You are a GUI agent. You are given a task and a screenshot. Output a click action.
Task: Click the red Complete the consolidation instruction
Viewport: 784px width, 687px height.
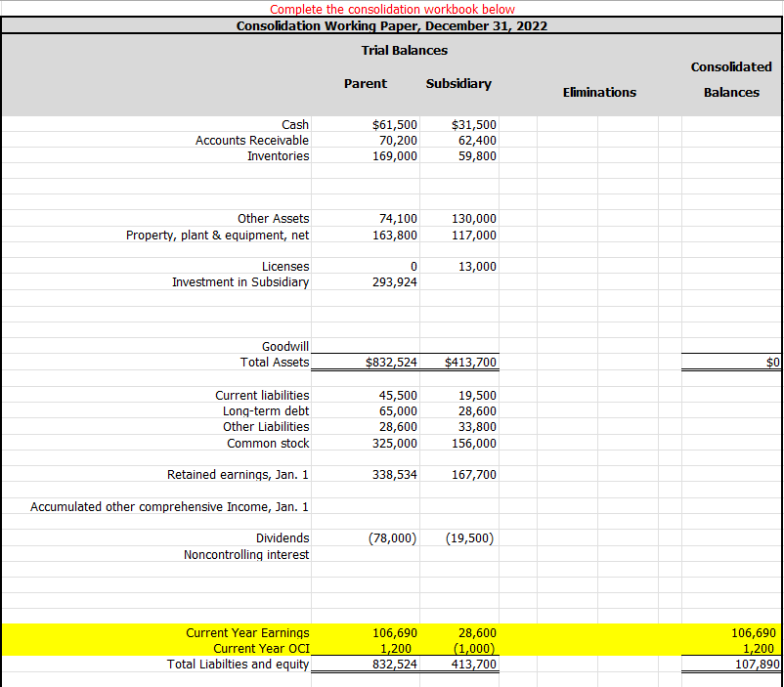(392, 9)
